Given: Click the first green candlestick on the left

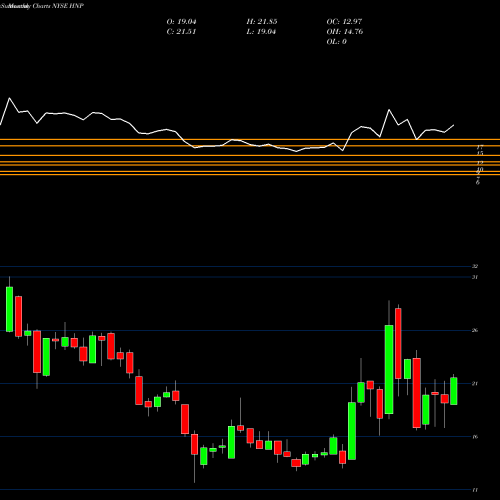Looking at the screenshot, I should (9, 309).
